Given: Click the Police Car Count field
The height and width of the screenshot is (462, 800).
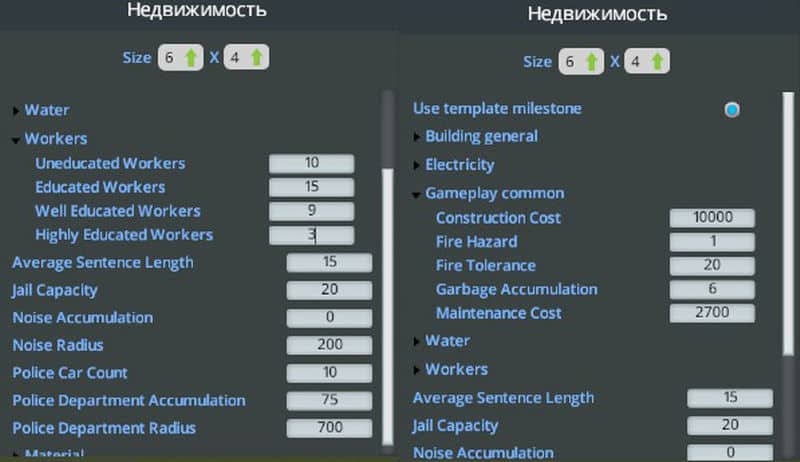Looking at the screenshot, I should tap(329, 373).
